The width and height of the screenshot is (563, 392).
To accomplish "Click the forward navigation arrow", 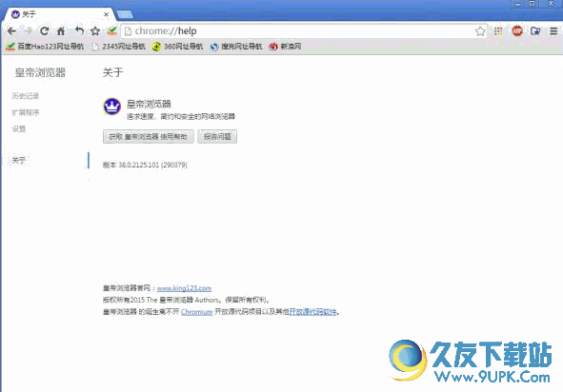I will [x=29, y=31].
